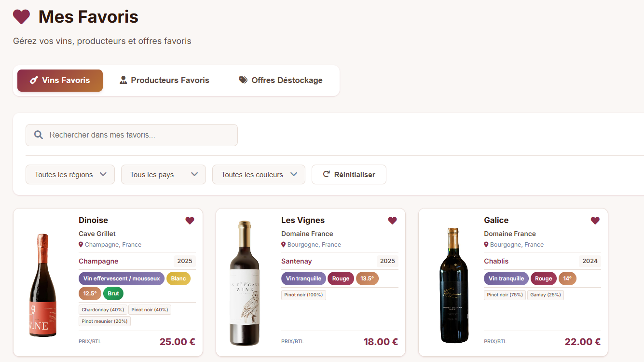
Task: Click the search magnifier icon
Action: [x=39, y=135]
